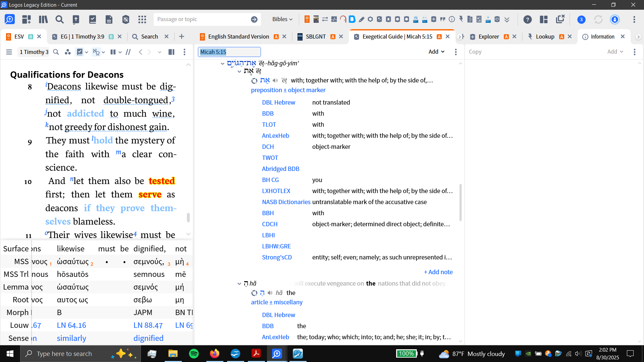
Task: Toggle parallel resource columns view
Action: coord(113,52)
